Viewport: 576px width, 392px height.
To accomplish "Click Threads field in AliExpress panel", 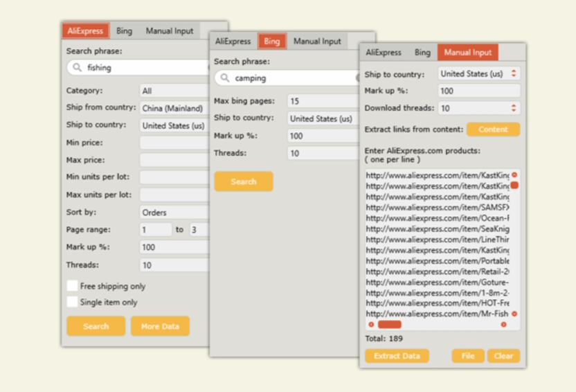I will [x=174, y=265].
